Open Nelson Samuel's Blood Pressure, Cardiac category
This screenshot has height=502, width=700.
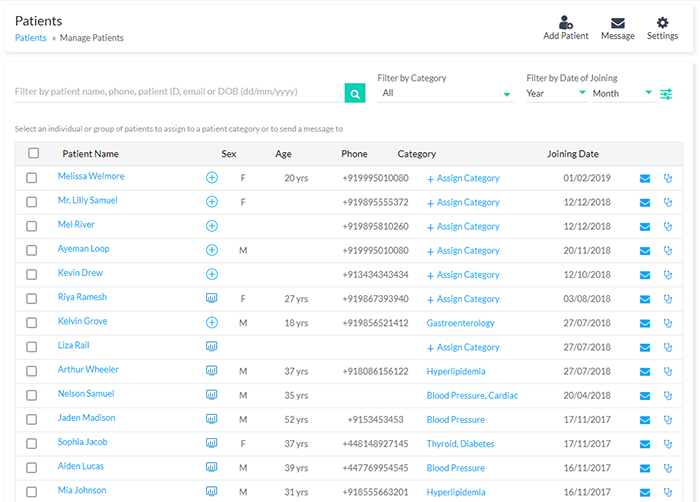472,395
